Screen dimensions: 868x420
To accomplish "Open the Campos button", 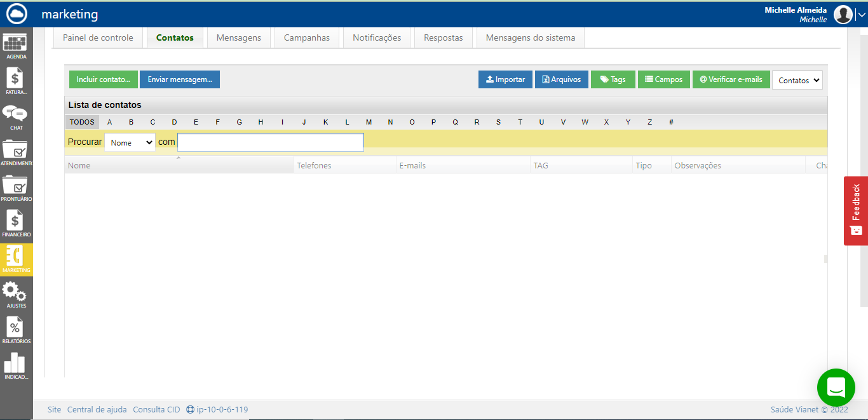I will (x=664, y=79).
